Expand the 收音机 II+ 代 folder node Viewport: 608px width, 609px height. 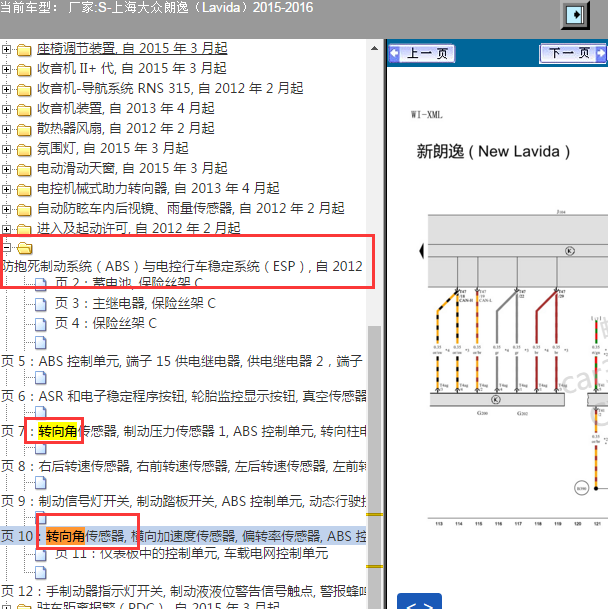click(7, 68)
